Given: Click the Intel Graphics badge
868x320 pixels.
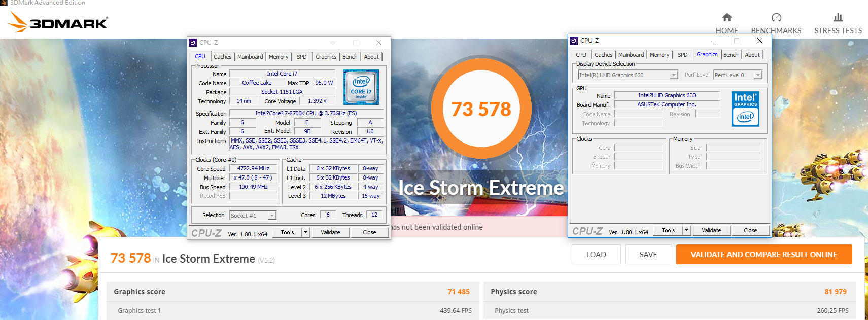Looking at the screenshot, I should (745, 109).
